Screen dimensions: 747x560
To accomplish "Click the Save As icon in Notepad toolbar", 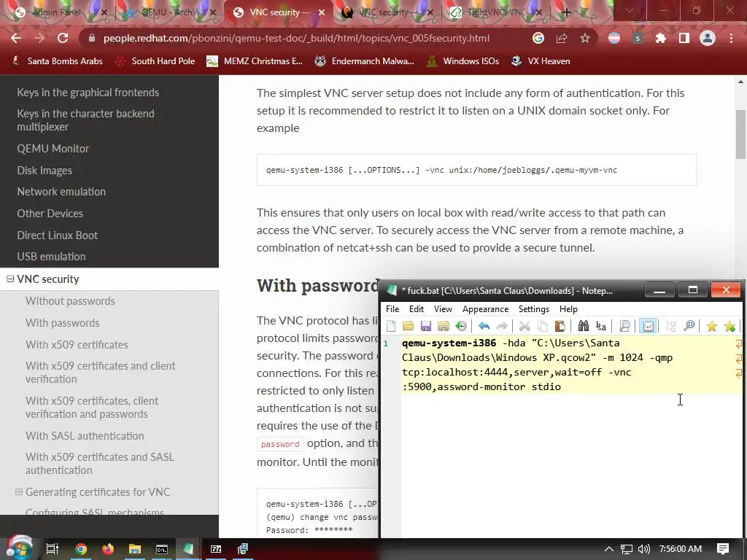I will pos(444,326).
